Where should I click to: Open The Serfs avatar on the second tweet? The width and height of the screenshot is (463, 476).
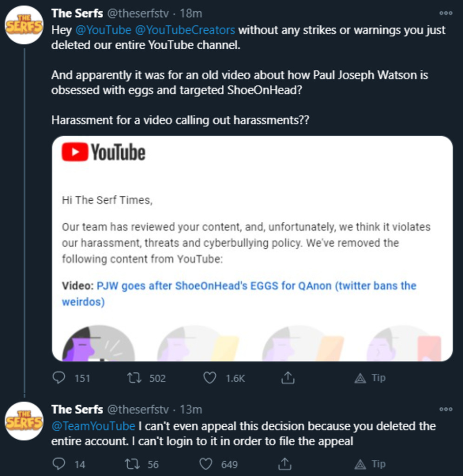click(x=24, y=421)
